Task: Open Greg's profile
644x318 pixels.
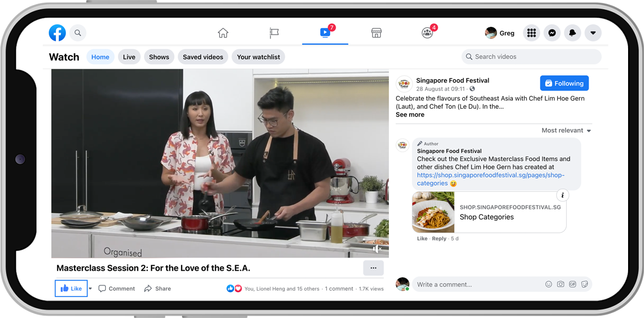Action: point(500,33)
